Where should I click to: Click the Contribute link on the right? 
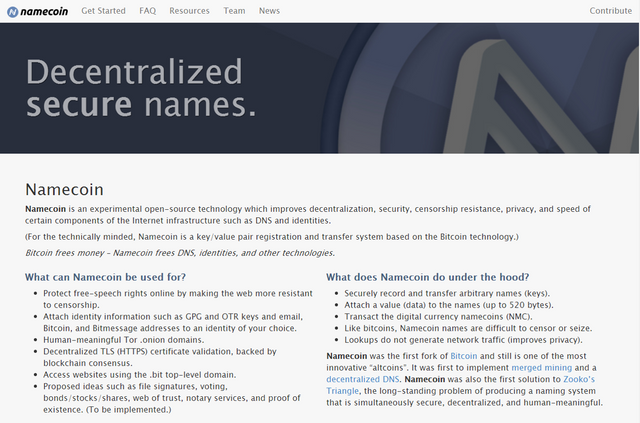pyautogui.click(x=611, y=11)
